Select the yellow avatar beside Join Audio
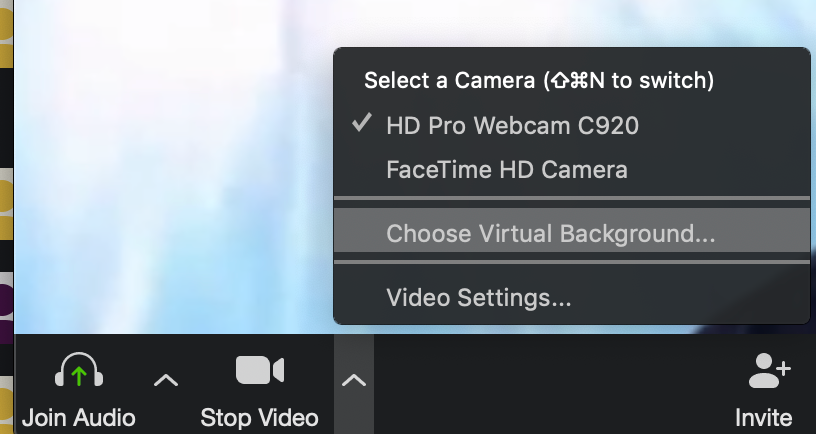Viewport: 816px width, 434px height. 5,405
